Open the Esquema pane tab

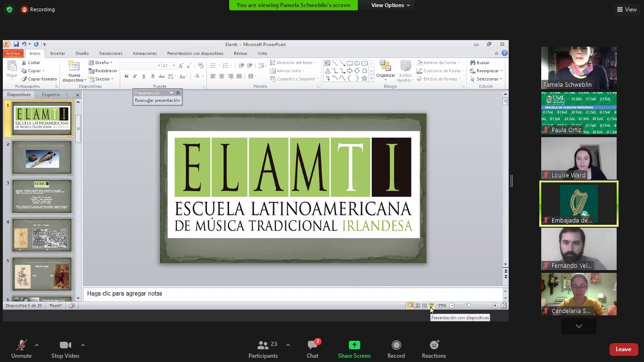coord(51,95)
